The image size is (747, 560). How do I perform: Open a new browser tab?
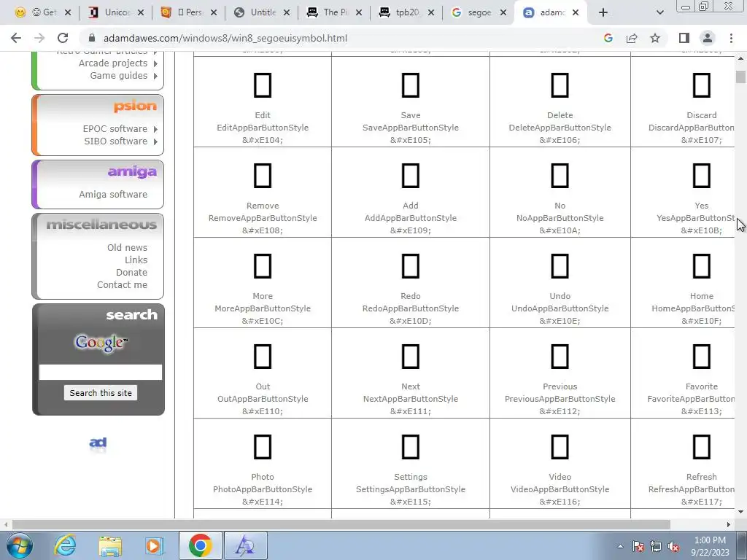603,12
